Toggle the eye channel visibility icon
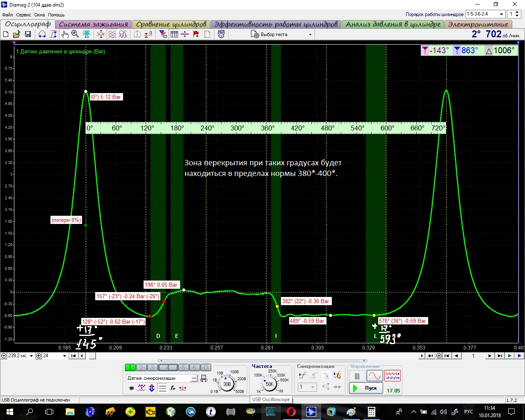Screen dimensions: 525x420 click(x=131, y=388)
